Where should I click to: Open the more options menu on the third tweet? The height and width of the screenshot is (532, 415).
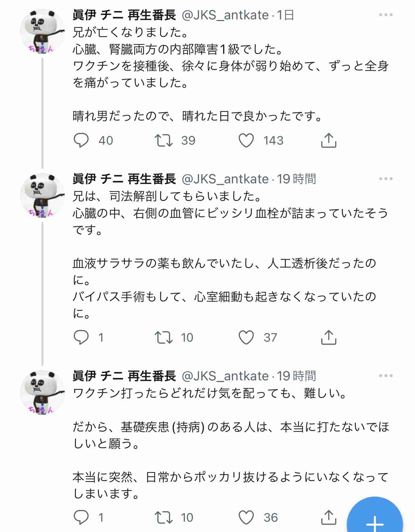pyautogui.click(x=387, y=376)
